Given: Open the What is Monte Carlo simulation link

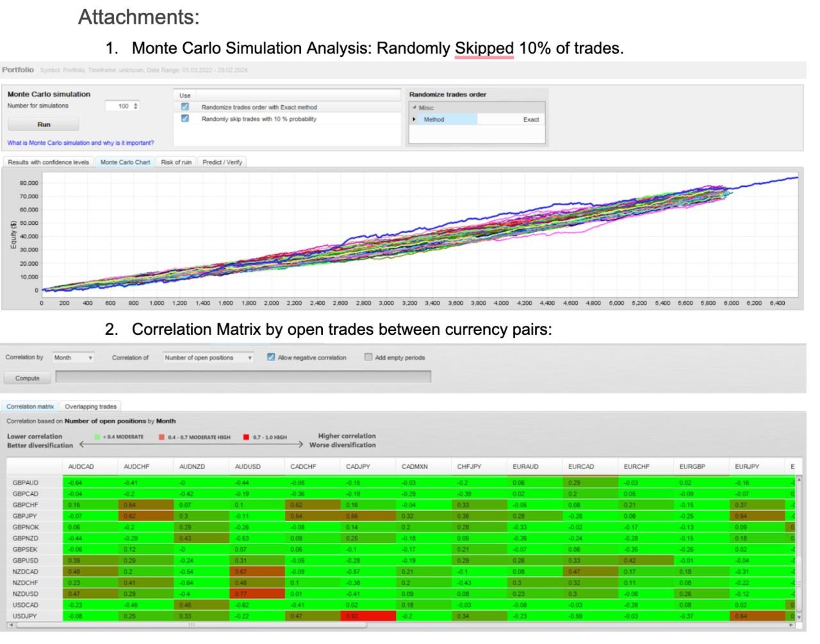Looking at the screenshot, I should click(81, 143).
